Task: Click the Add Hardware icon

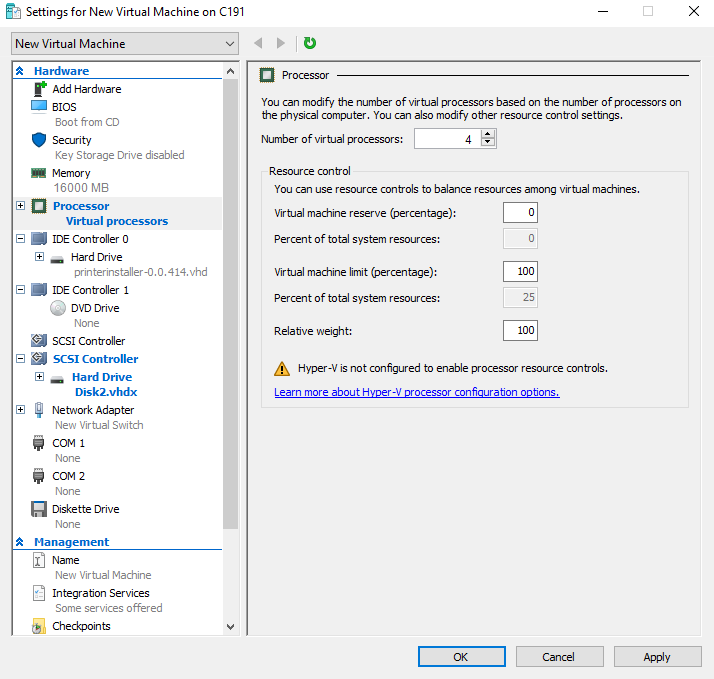Action: (x=40, y=89)
